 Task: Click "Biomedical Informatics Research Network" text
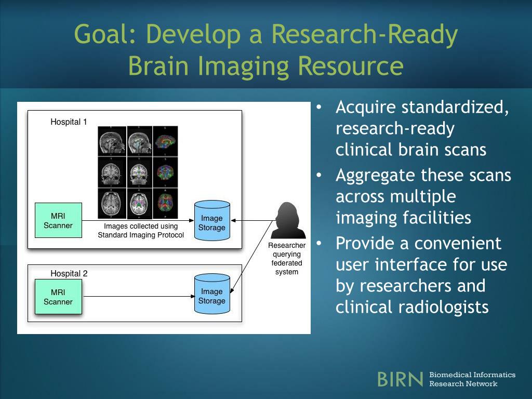coord(472,379)
